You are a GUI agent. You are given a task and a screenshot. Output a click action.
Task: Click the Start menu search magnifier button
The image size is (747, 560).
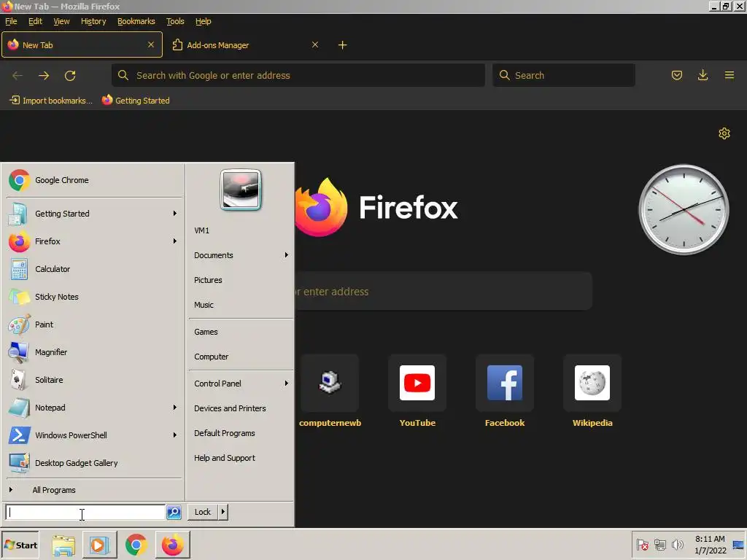(174, 512)
